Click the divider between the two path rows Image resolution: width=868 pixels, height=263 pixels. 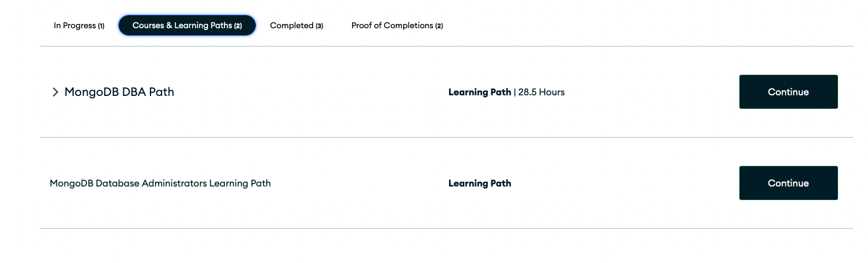(446, 138)
